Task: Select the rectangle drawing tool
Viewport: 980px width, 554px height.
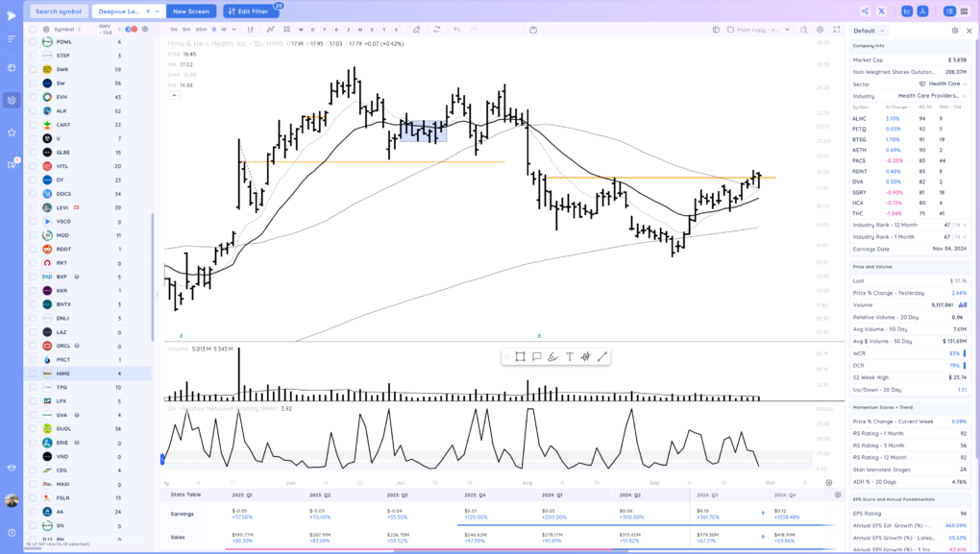Action: pyautogui.click(x=520, y=356)
